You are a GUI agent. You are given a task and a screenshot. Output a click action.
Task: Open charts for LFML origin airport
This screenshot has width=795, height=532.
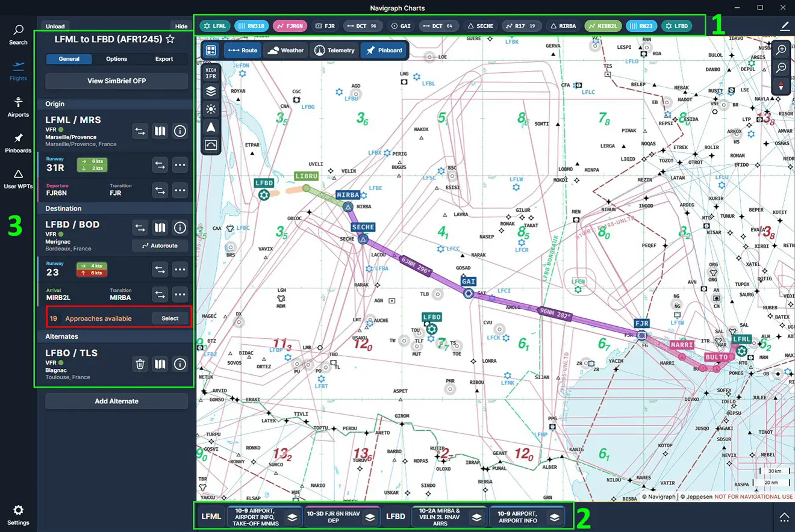point(160,131)
